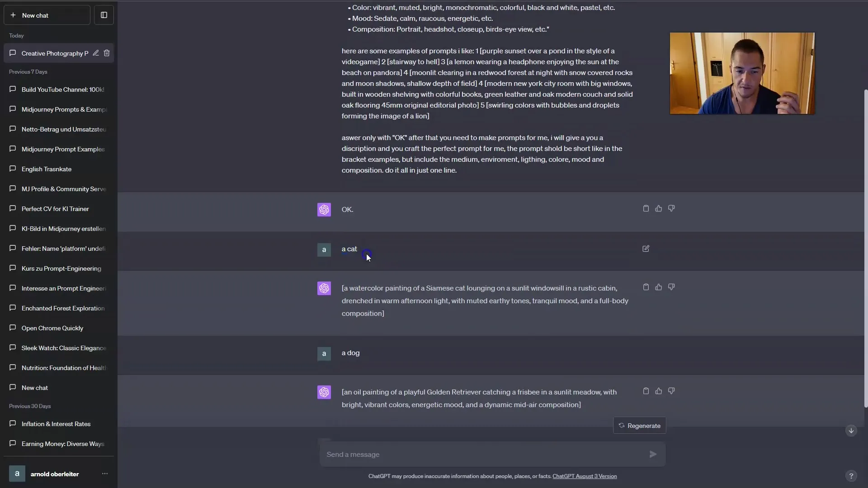
Task: Click the delete icon on Creative Photography chat
Action: (x=107, y=53)
